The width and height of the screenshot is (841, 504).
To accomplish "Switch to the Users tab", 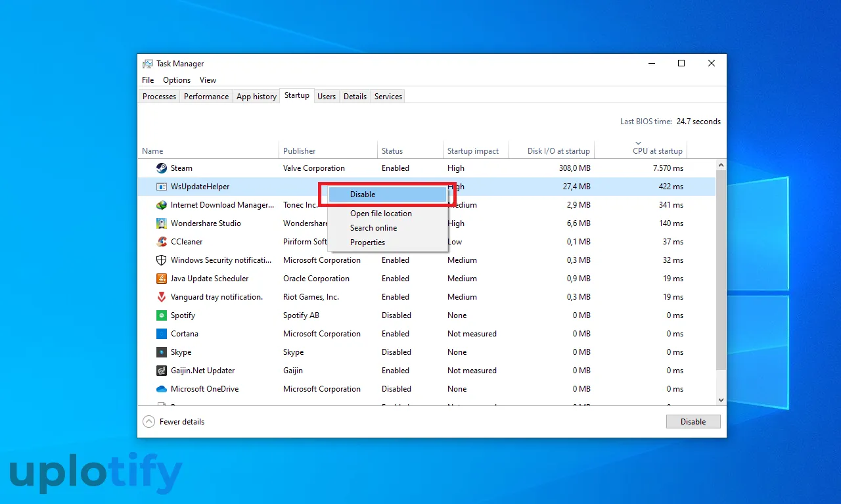I will point(327,97).
